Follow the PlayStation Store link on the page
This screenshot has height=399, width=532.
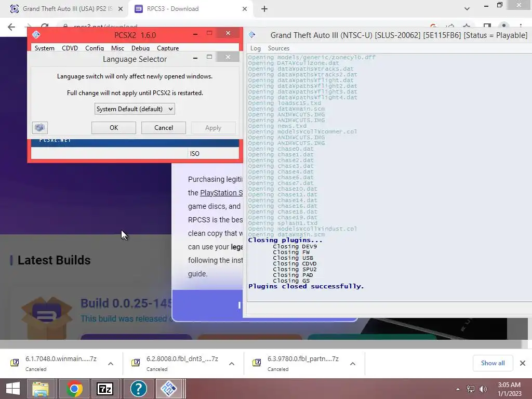point(221,193)
